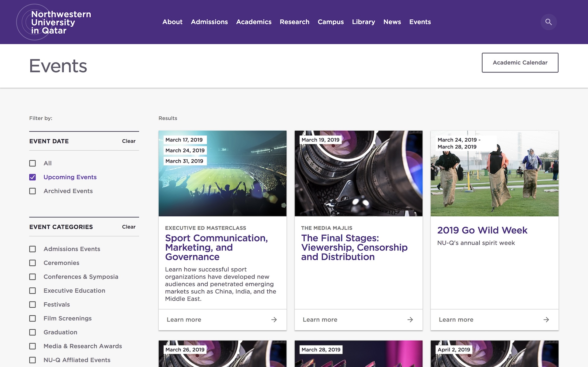The height and width of the screenshot is (367, 588).
Task: Click Learn more on Go Wild Week card
Action: click(456, 320)
